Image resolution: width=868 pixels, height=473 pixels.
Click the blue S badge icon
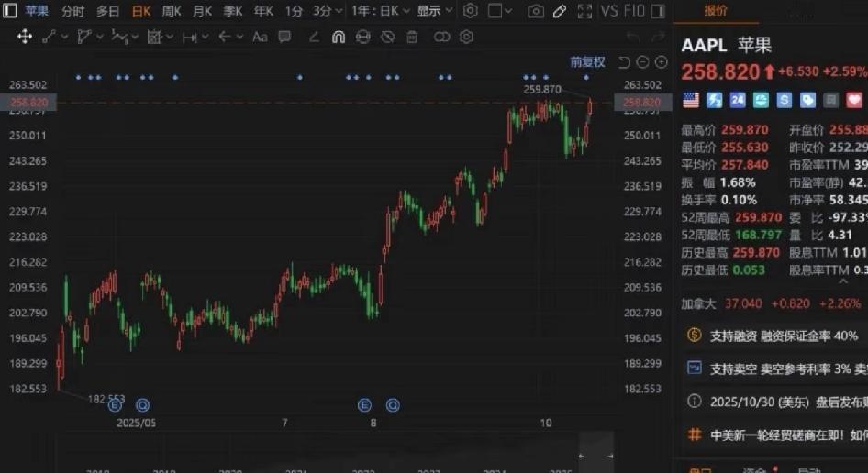pyautogui.click(x=784, y=100)
